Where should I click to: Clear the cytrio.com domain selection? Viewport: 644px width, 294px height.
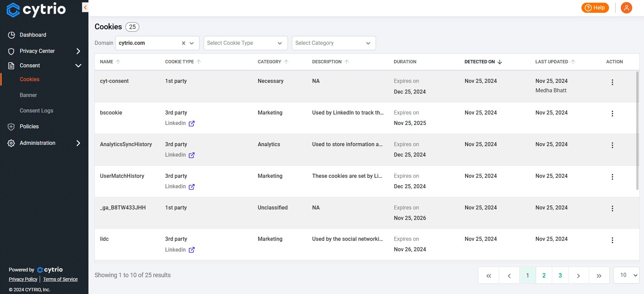pos(184,43)
